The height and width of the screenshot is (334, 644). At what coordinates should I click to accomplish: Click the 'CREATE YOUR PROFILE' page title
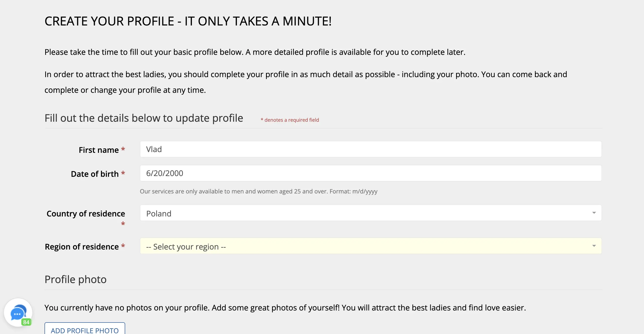pyautogui.click(x=188, y=21)
